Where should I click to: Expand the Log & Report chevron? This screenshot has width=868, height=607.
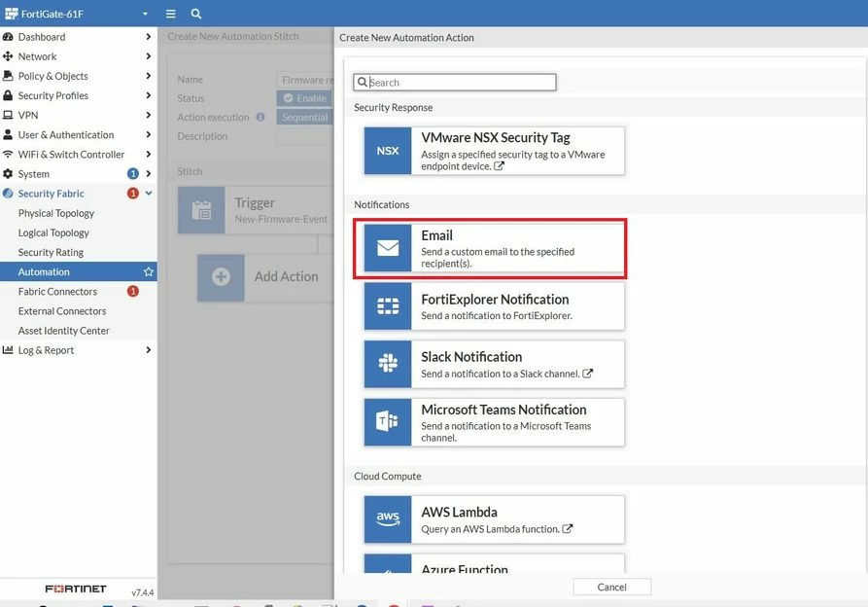pos(149,349)
